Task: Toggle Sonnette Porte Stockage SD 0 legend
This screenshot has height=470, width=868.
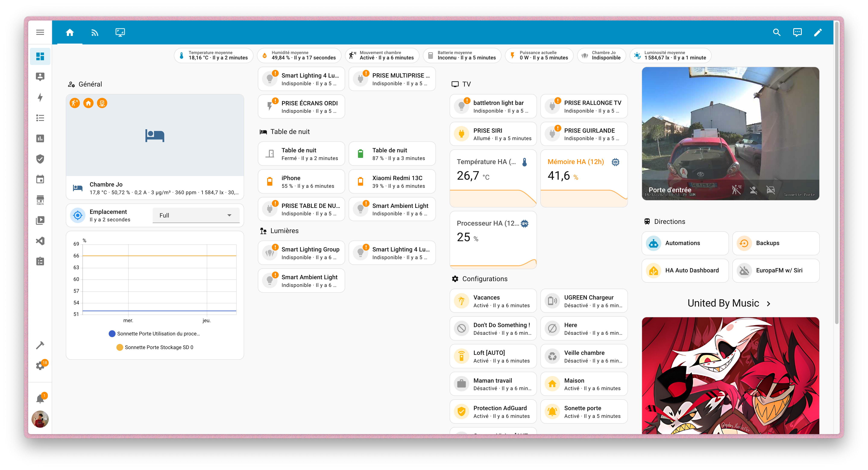Action: click(x=155, y=347)
